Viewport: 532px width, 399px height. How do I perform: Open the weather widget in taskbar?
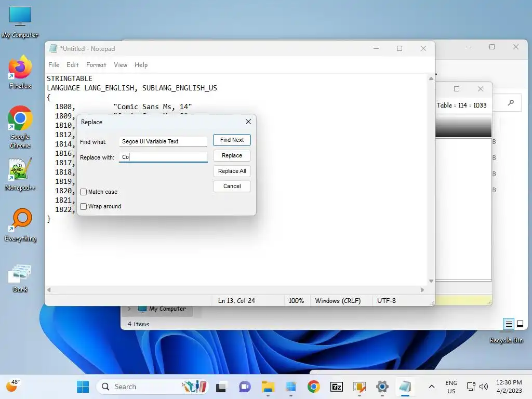(x=13, y=386)
